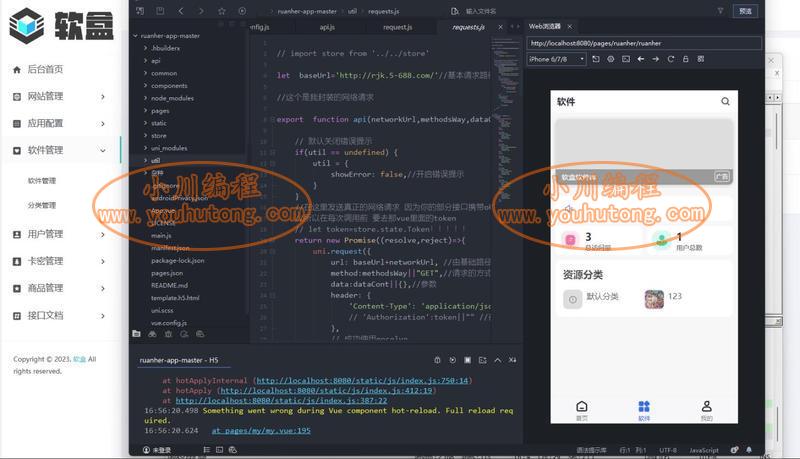Click the localhost URL address field

644,43
